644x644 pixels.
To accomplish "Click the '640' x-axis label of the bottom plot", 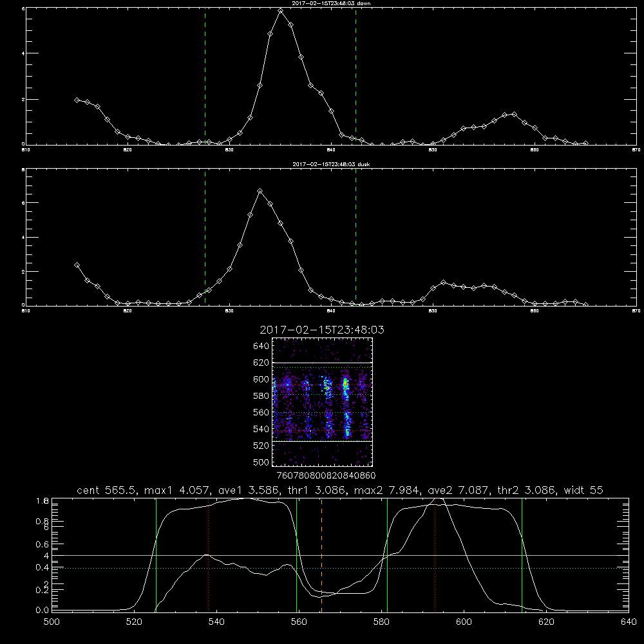I will (629, 622).
